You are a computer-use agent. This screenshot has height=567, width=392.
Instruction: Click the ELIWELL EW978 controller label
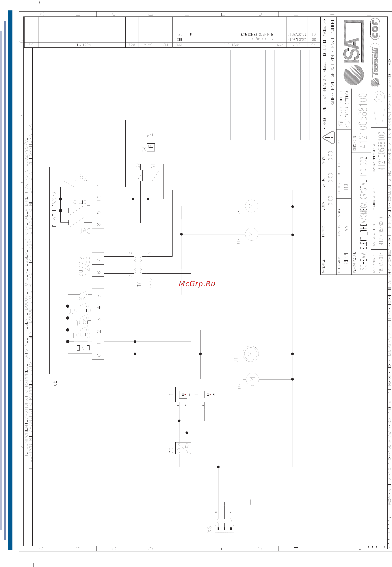(x=54, y=209)
